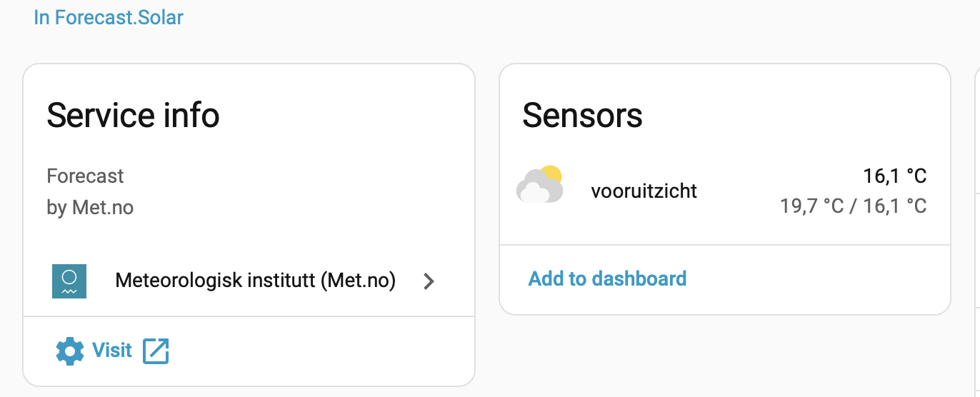Click the Forecast device name text

click(x=85, y=176)
